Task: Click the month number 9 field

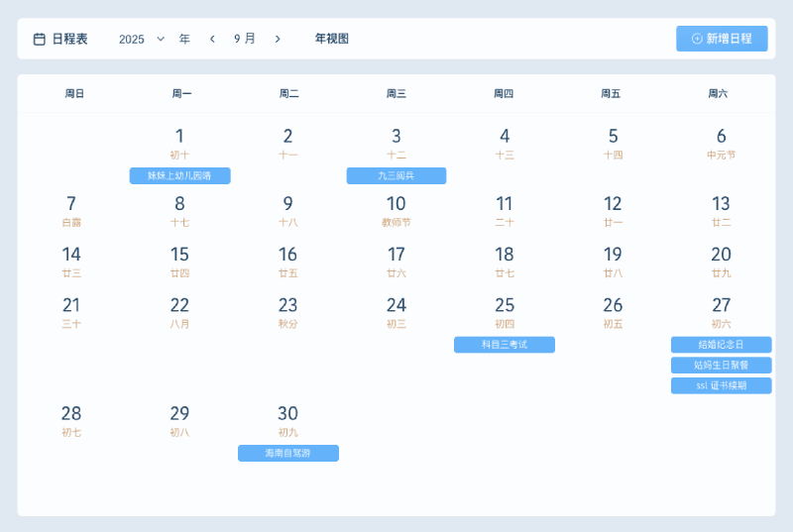Action: 238,39
